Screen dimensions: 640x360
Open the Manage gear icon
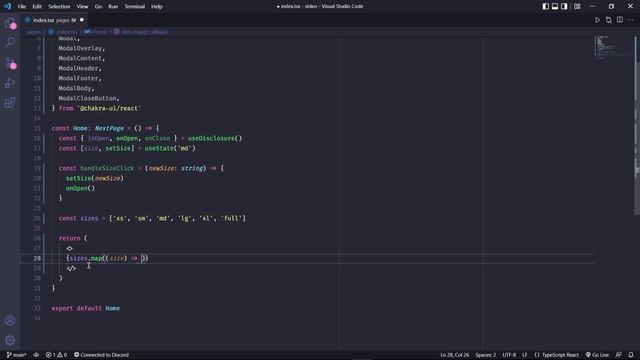pos(10,340)
